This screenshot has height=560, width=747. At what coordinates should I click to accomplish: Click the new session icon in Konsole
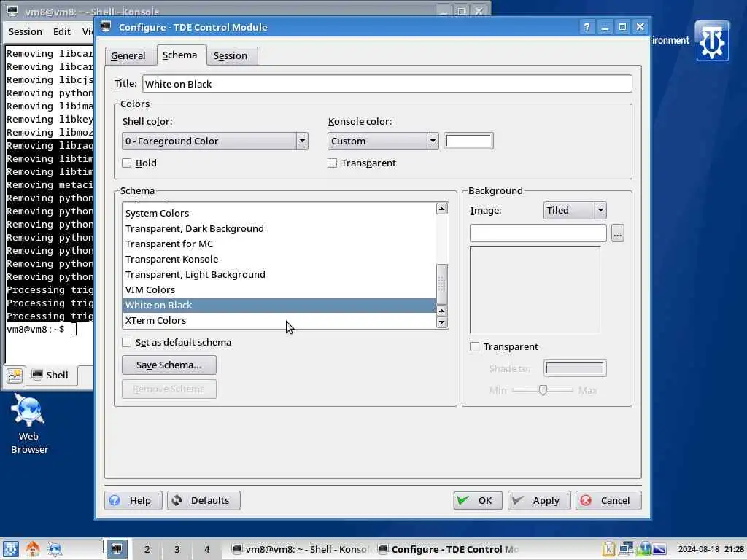click(x=15, y=376)
